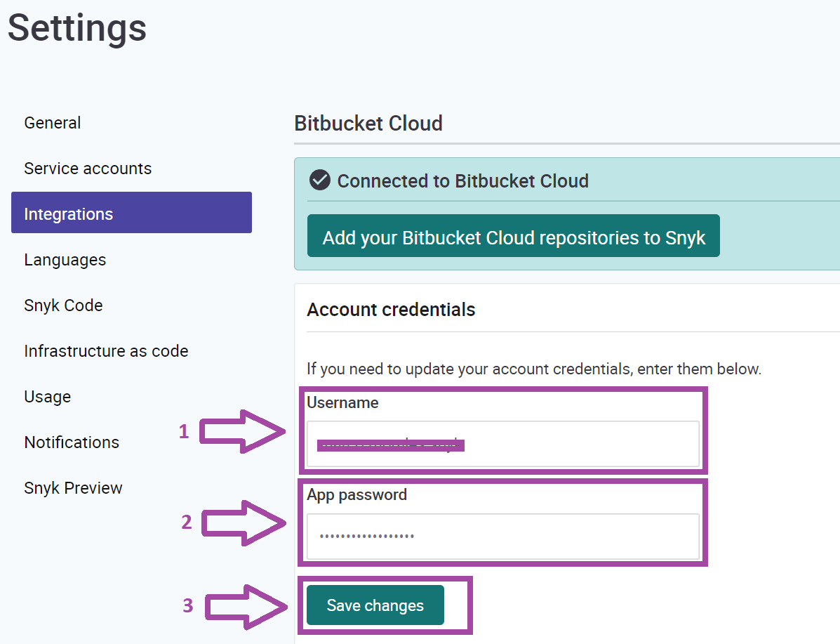This screenshot has height=644, width=840.
Task: Open the Snyk Code settings section
Action: pos(63,305)
